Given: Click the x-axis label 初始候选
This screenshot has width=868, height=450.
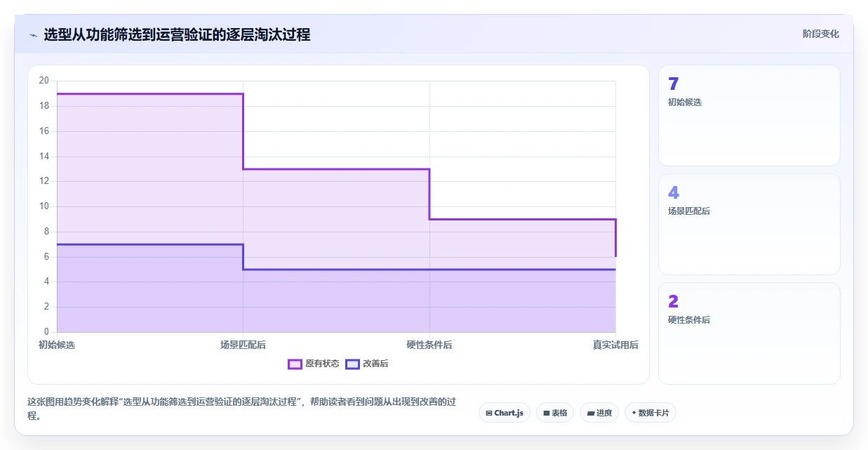Looking at the screenshot, I should pos(57,345).
